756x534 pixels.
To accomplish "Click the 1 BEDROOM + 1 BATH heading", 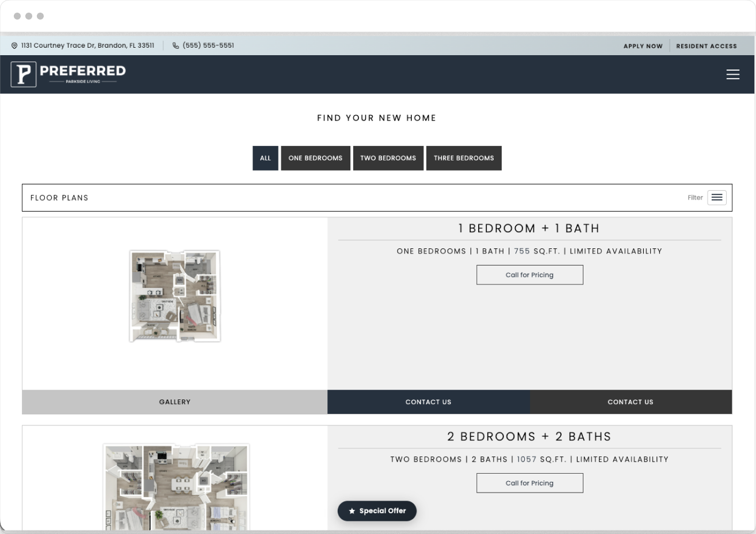I will (x=529, y=229).
